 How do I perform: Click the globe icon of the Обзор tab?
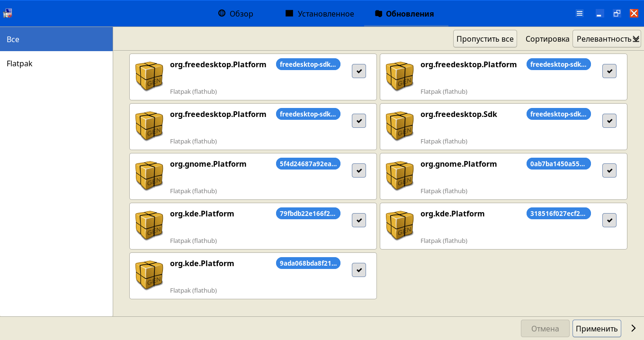pos(222,13)
